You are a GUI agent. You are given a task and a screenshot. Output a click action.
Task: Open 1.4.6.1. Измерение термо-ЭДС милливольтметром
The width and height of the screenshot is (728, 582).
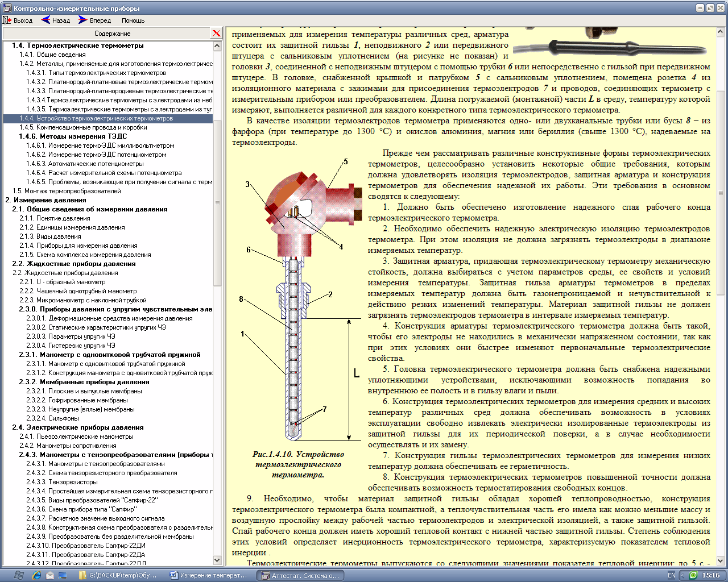point(100,145)
